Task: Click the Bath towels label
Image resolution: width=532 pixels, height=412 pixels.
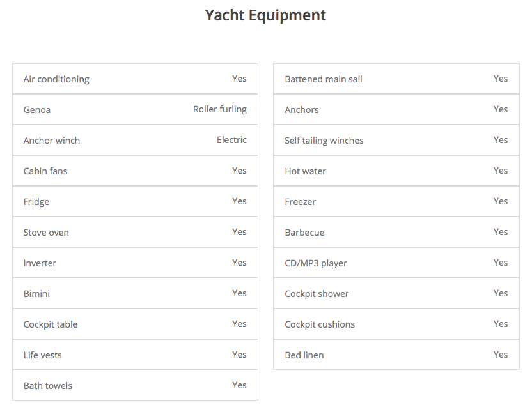Action: [x=48, y=386]
